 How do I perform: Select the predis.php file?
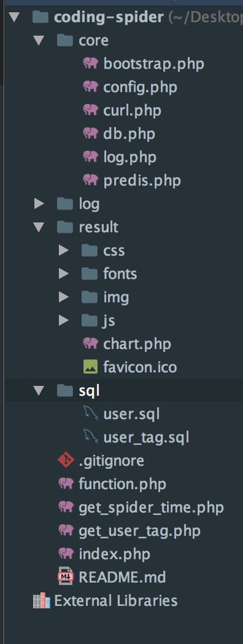tap(142, 180)
